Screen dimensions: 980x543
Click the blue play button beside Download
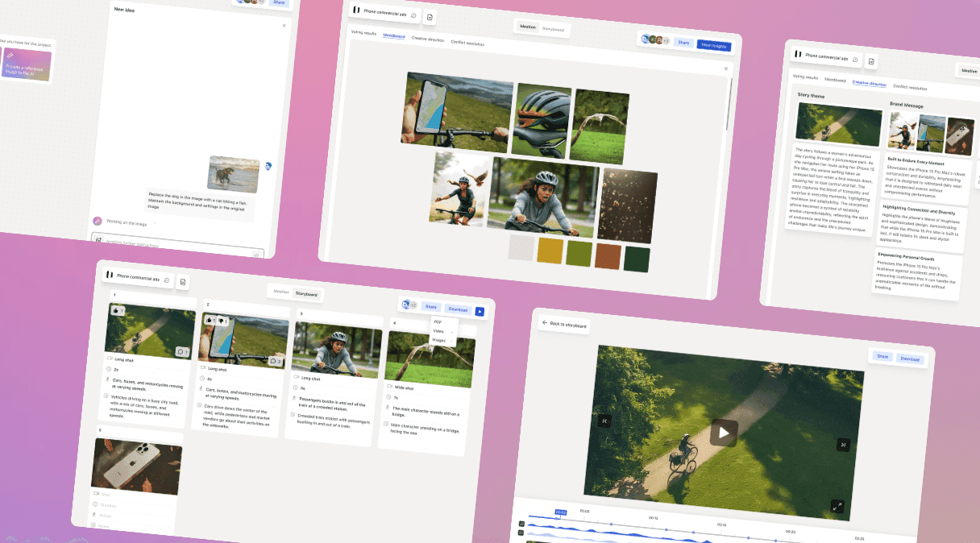[480, 311]
